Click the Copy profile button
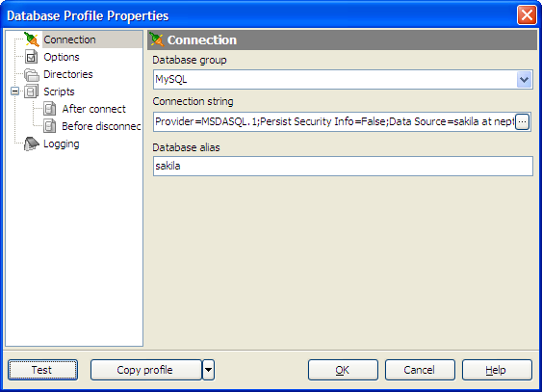The width and height of the screenshot is (542, 392). (x=146, y=370)
